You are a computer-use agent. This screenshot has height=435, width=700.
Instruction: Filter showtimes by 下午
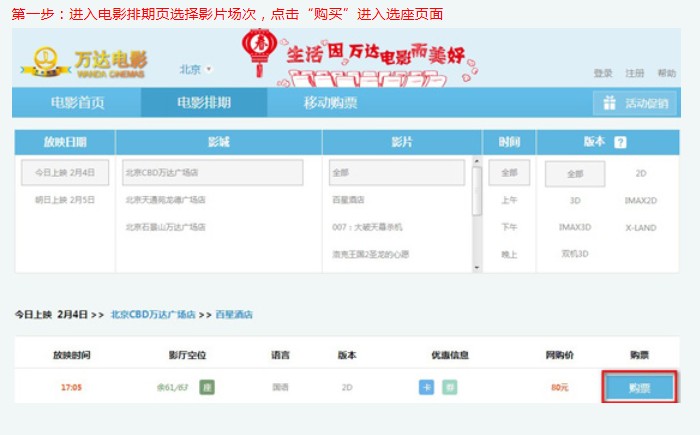pos(509,227)
